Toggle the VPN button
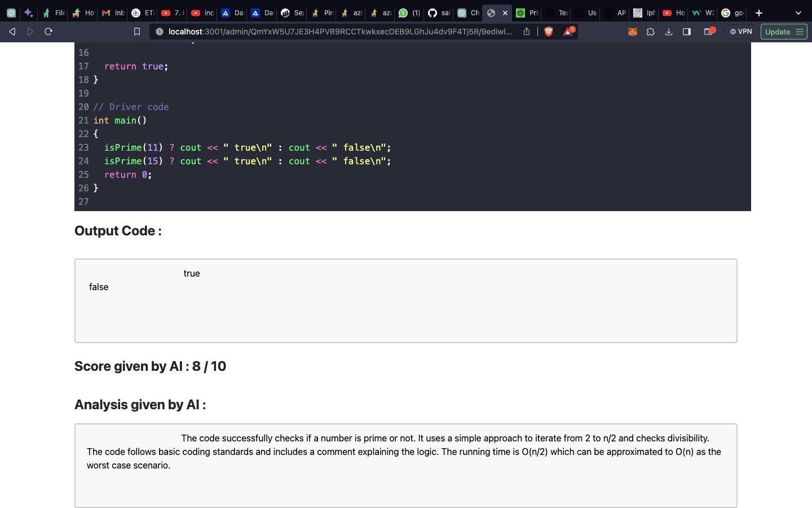The height and width of the screenshot is (508, 812). [741, 32]
